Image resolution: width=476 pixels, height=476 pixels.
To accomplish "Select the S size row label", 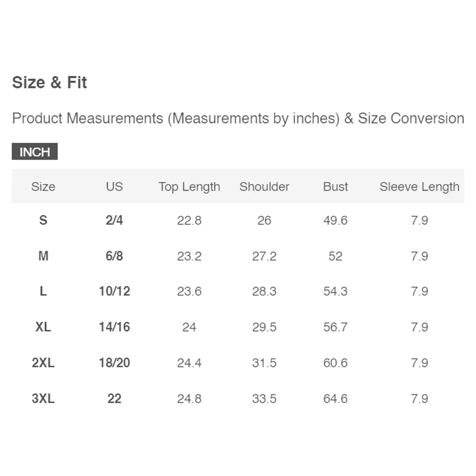I will (43, 220).
